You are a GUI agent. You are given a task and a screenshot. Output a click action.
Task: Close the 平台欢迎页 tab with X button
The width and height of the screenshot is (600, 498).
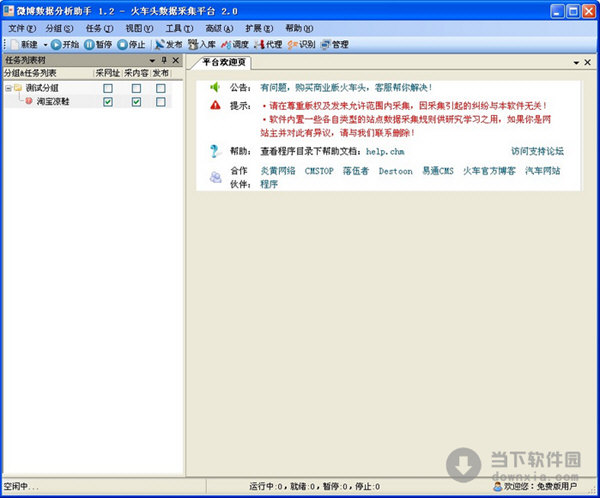tap(588, 62)
